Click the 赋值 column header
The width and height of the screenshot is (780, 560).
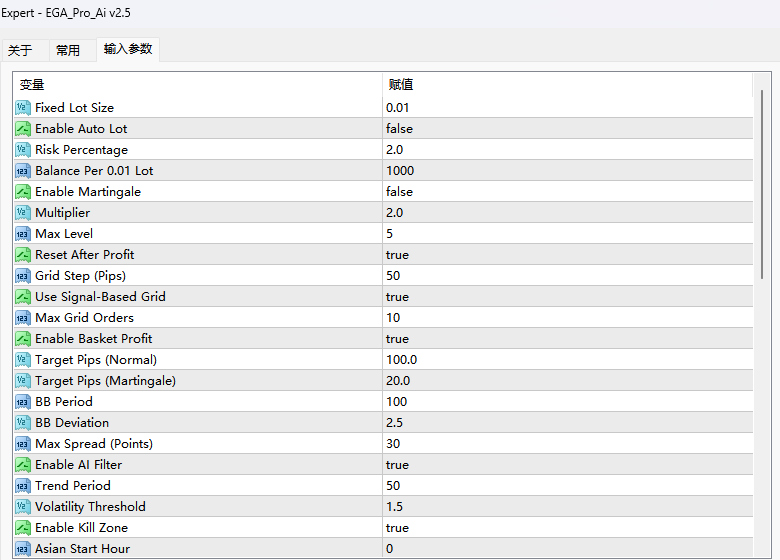[400, 85]
